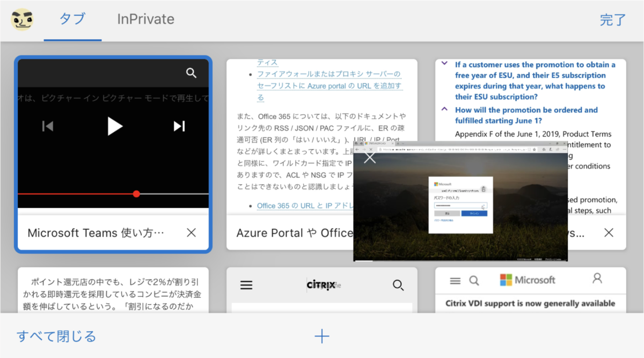Open the ポイント還元店 article tab
Viewport: 644px width, 358px height.
113,290
